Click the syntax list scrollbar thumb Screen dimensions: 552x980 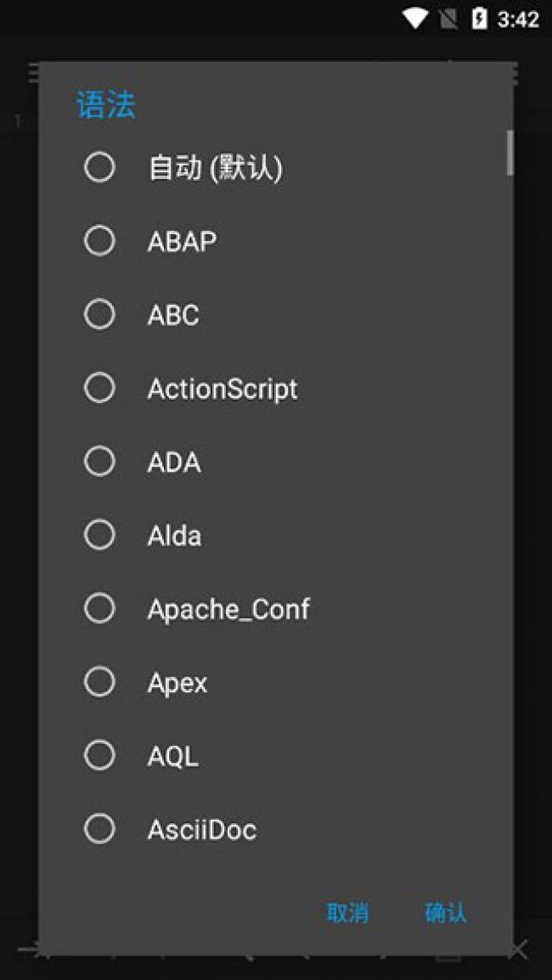(x=510, y=153)
